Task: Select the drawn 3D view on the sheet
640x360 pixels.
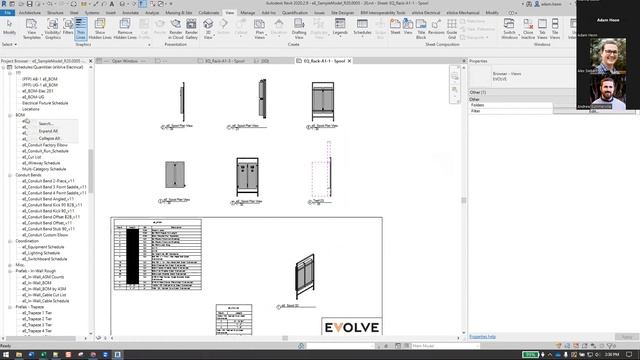Action: (x=305, y=277)
